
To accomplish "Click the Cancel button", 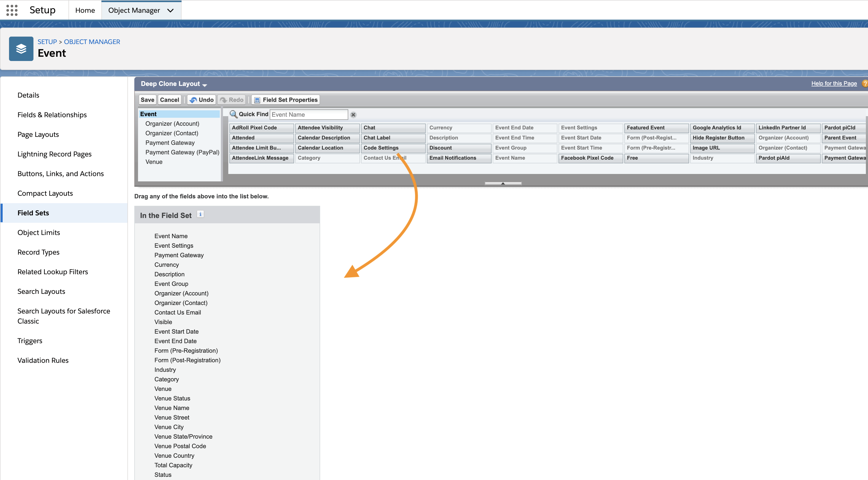I will tap(170, 100).
